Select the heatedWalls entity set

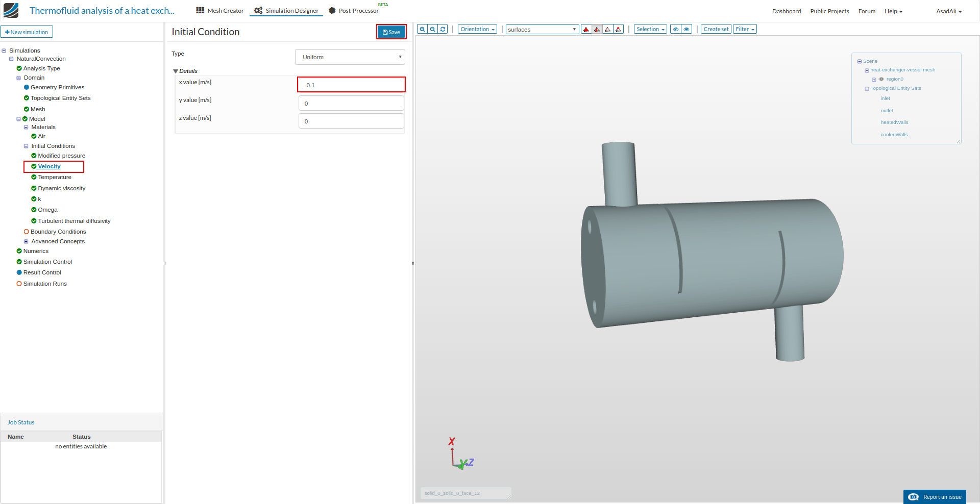click(894, 122)
